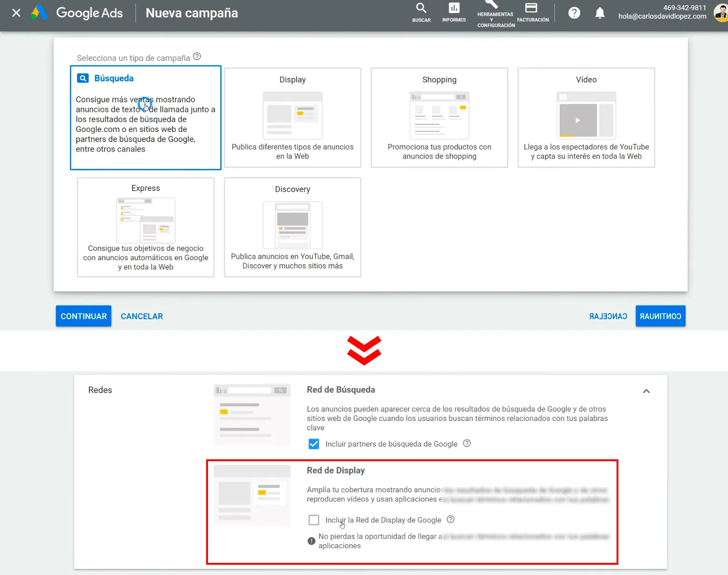Open the Facturación billing icon
The image size is (728, 575).
point(533,13)
